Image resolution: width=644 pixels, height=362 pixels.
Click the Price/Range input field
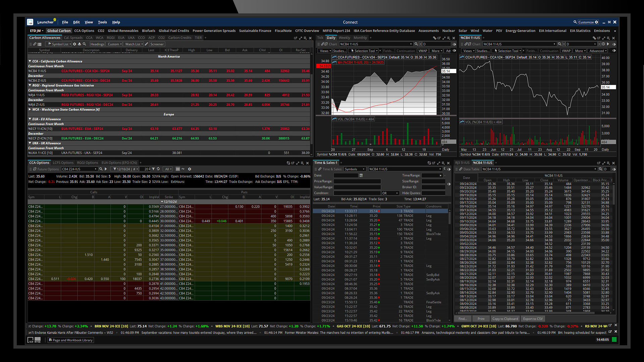click(x=357, y=181)
